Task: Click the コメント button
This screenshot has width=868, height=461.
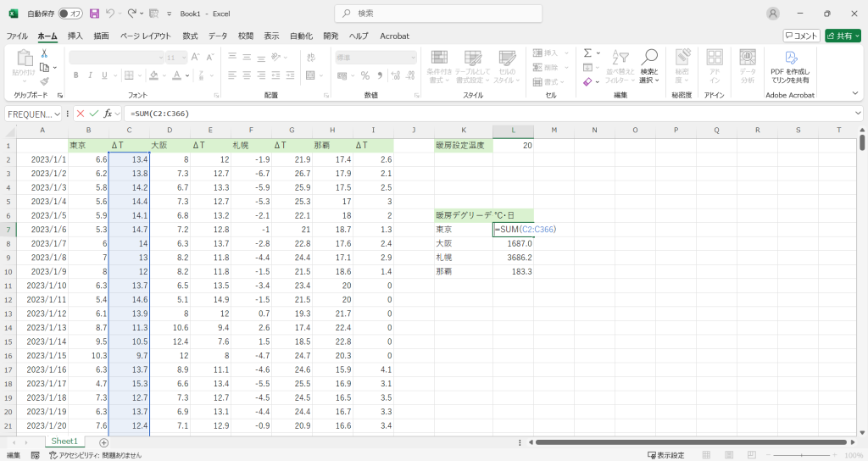Action: 801,36
